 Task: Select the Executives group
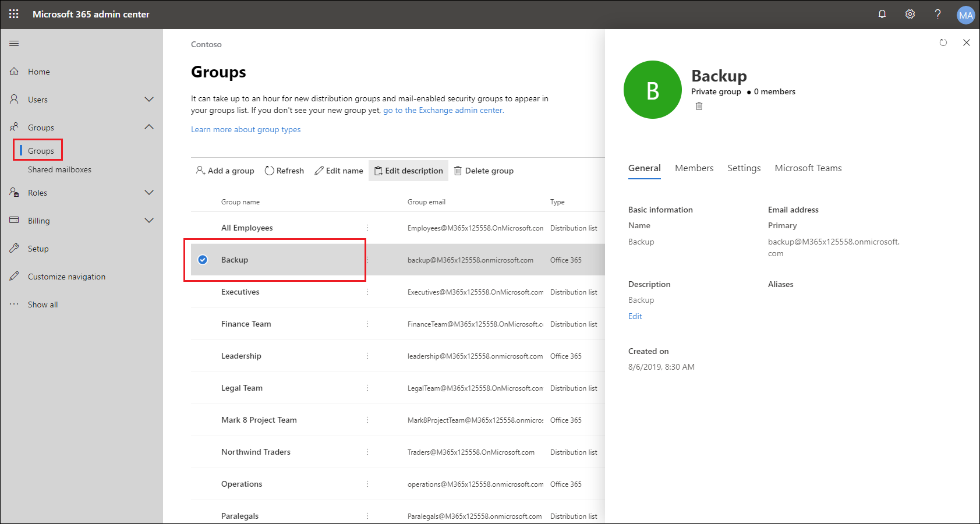(240, 292)
